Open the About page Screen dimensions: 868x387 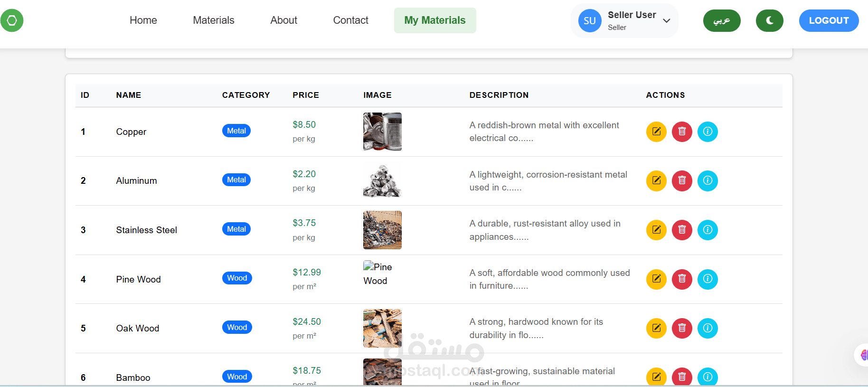coord(284,20)
